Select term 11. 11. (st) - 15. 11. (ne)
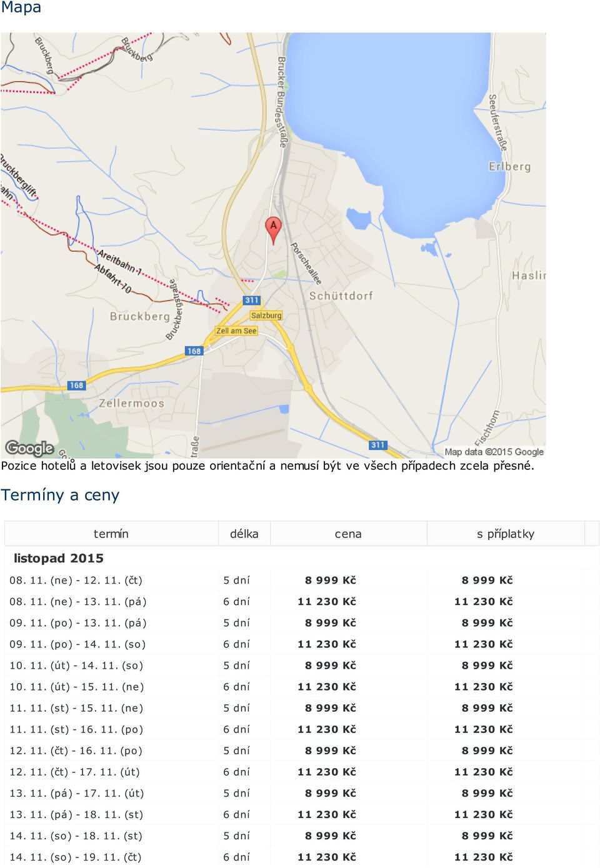Viewport: 600px width, 868px height. coord(76,708)
